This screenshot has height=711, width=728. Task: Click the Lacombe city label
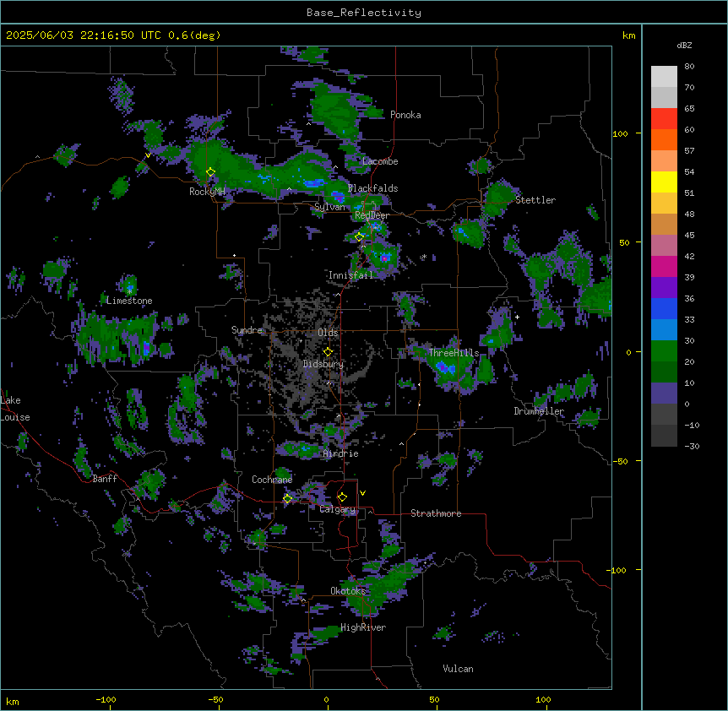(x=380, y=161)
